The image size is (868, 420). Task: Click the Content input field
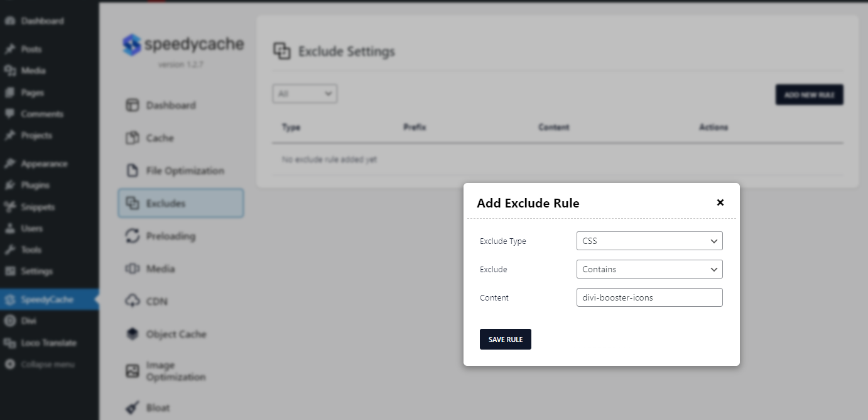pos(649,297)
